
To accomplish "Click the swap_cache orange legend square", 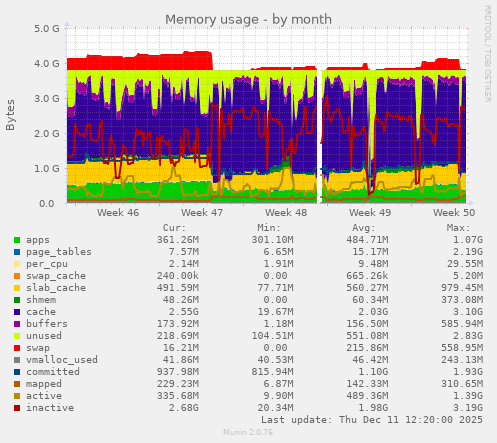I will 17,276.
